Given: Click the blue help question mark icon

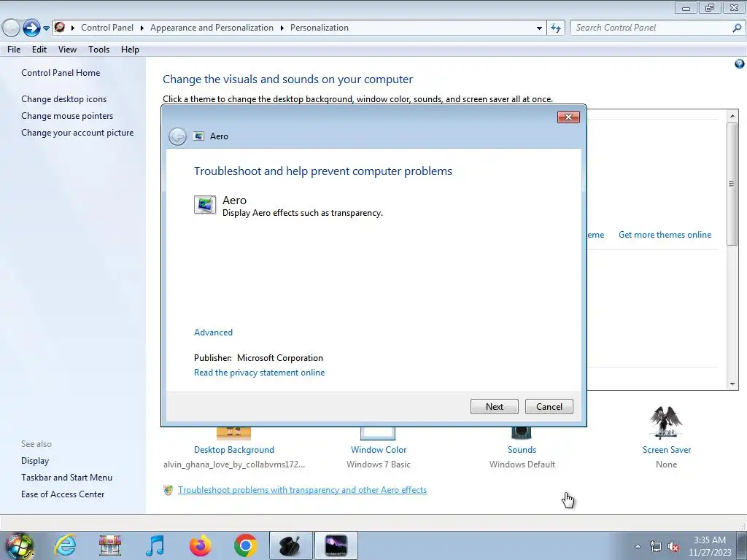Looking at the screenshot, I should pos(740,64).
